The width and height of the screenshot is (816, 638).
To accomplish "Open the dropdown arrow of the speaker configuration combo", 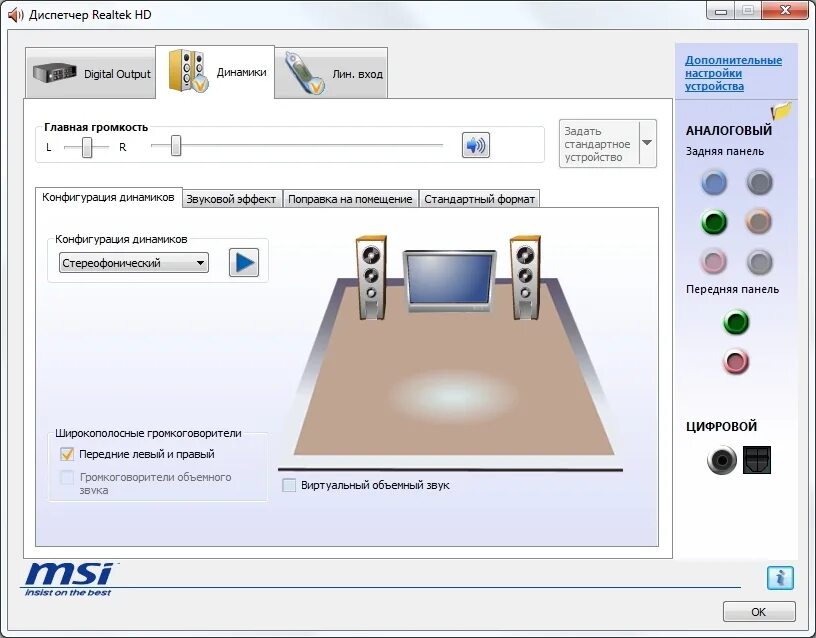I will (x=198, y=262).
